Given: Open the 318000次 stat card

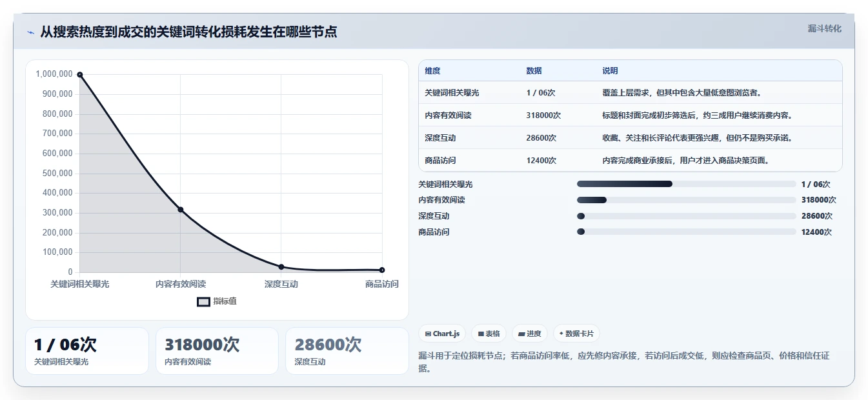Looking at the screenshot, I should pos(217,351).
